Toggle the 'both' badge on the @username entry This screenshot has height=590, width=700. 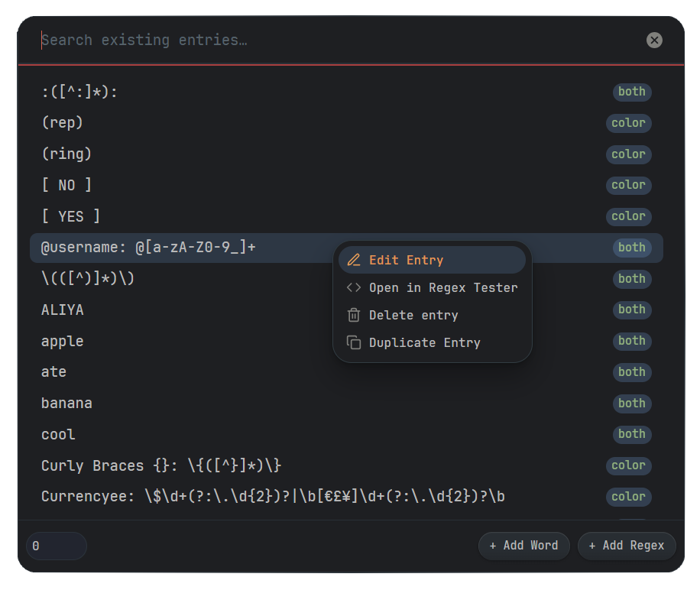click(632, 247)
